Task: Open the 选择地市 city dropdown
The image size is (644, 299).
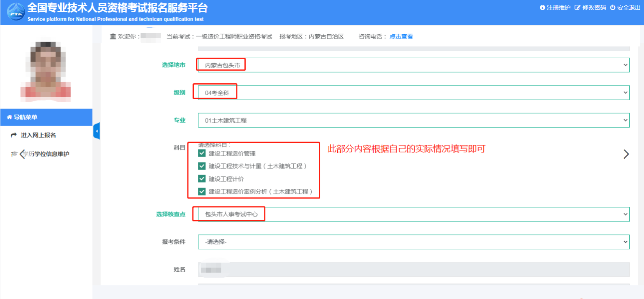Action: (413, 65)
